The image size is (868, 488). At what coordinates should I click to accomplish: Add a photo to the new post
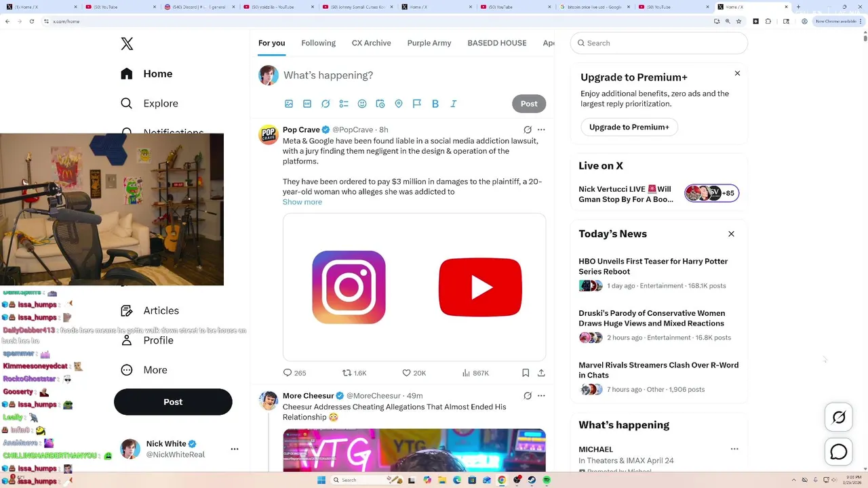click(289, 104)
